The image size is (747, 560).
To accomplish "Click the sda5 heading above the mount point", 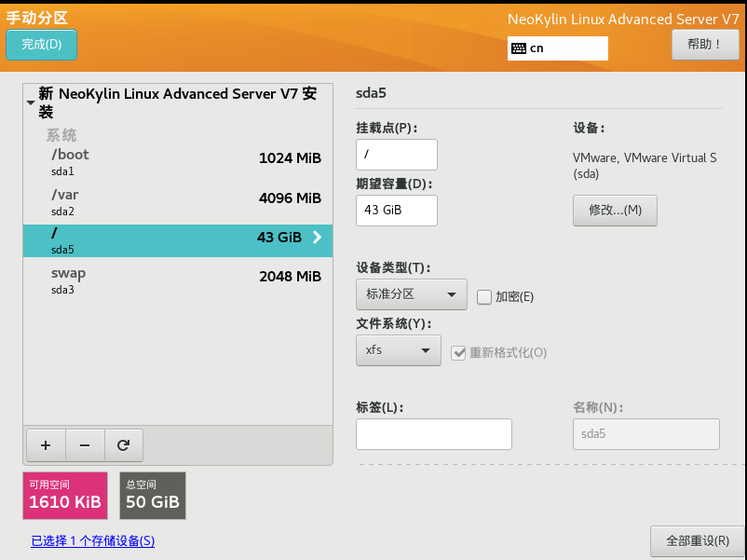I will tap(371, 93).
